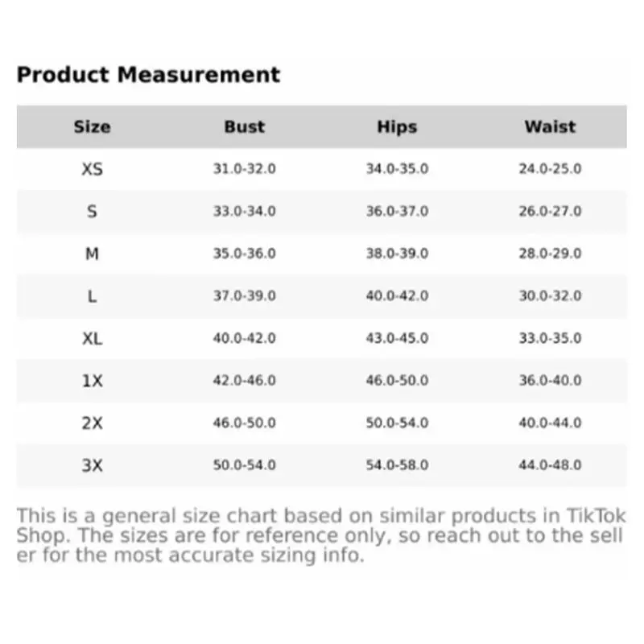Select the 1X size row label
This screenshot has height=644, width=644.
tap(92, 381)
